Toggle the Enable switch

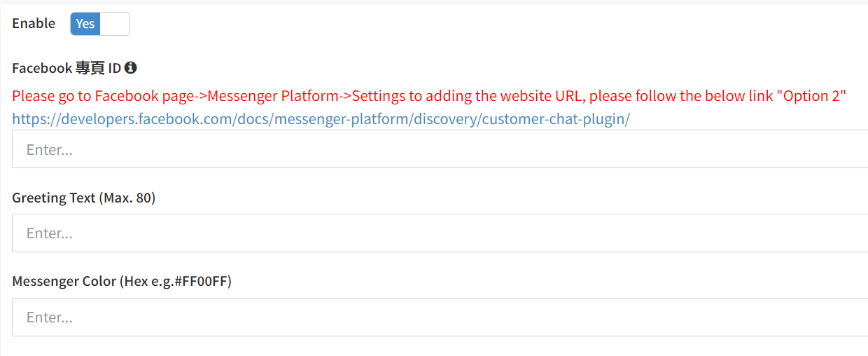[100, 24]
